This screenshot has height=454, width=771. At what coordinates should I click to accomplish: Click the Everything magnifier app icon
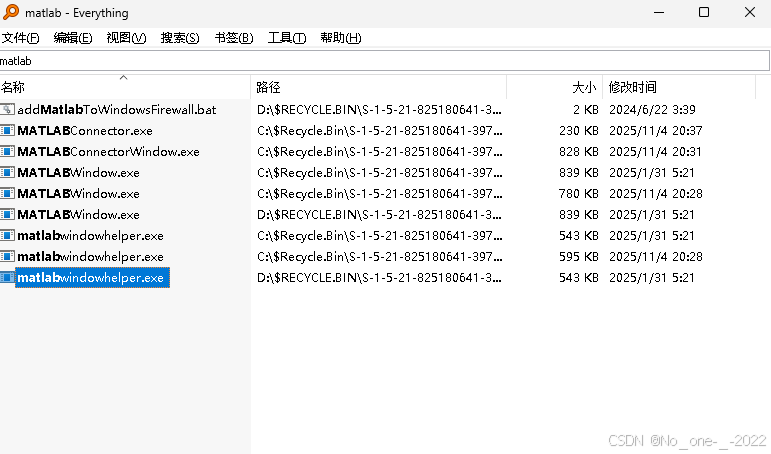[x=10, y=11]
